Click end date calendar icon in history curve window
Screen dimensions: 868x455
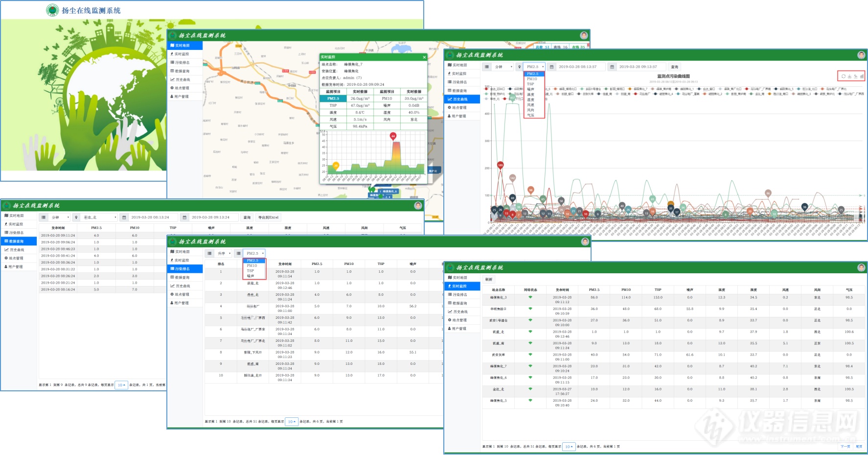point(612,67)
